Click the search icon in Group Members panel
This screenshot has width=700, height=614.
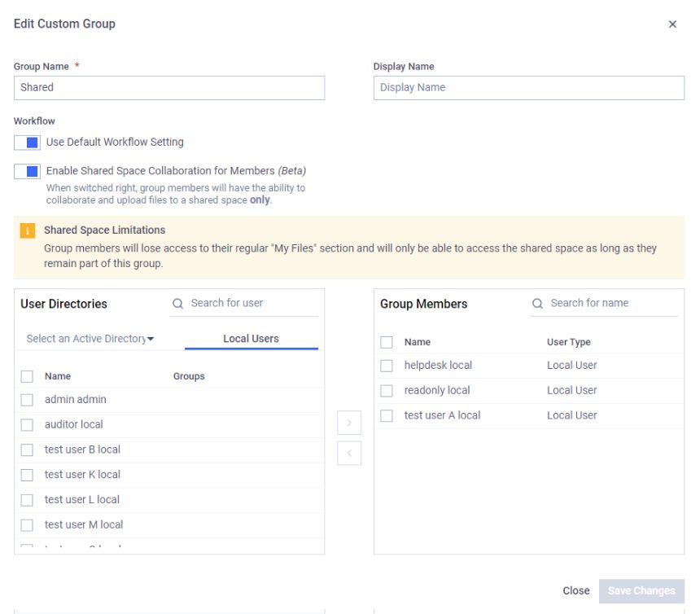click(536, 303)
